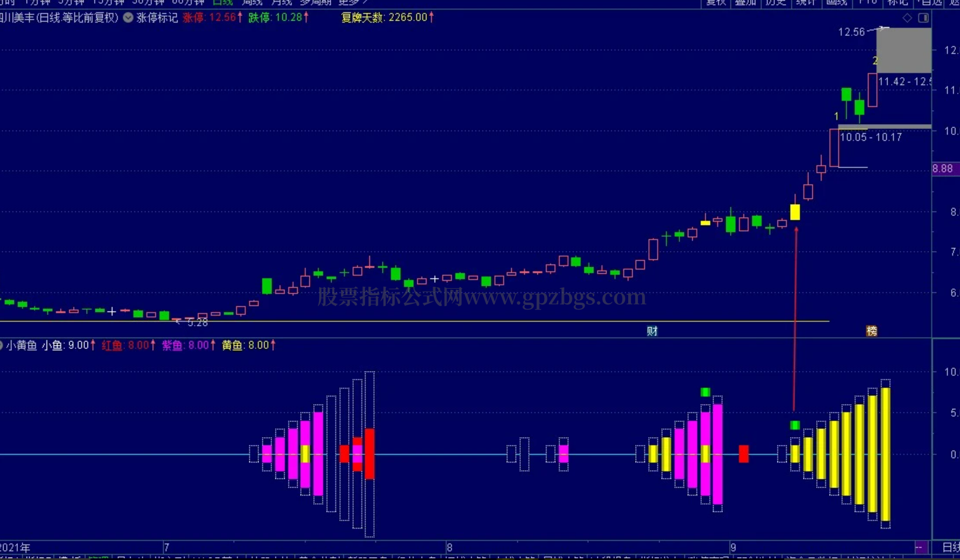Click the orange 榜 marker icon
960x560 pixels.
point(872,331)
